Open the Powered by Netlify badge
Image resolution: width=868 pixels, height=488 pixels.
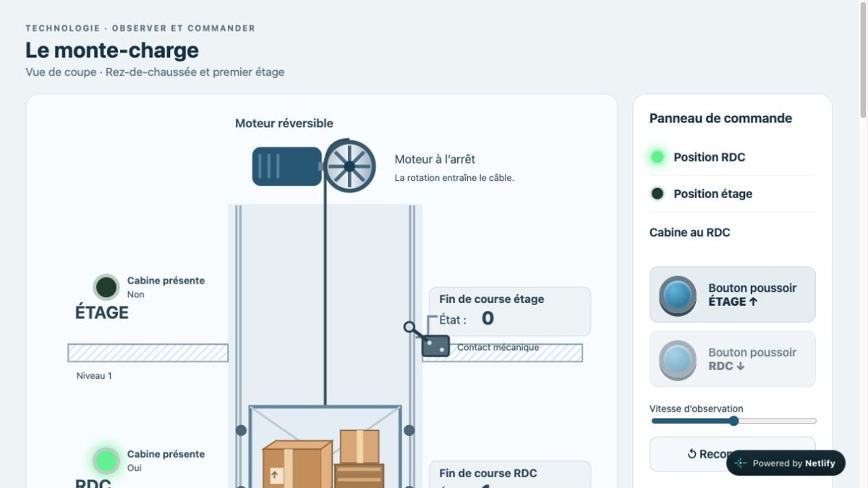[786, 463]
